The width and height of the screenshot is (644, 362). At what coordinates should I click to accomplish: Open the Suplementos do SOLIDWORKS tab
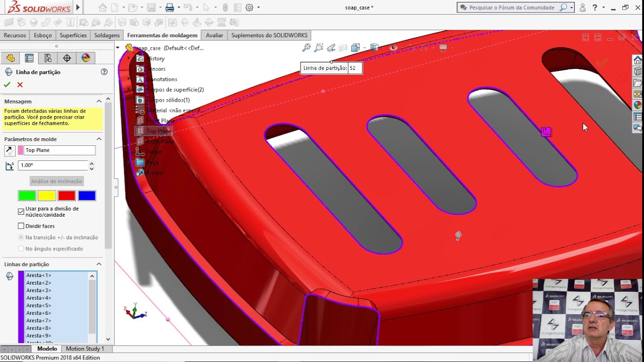269,35
